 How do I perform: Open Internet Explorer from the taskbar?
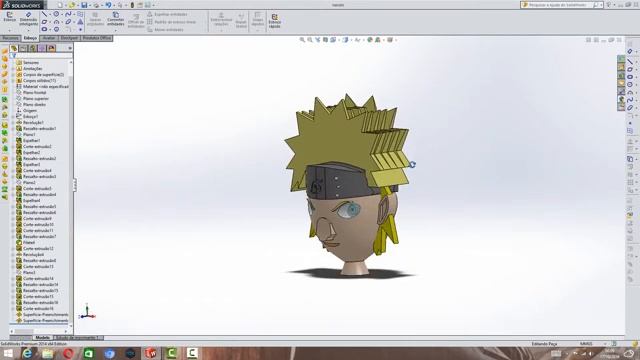[x=27, y=353]
